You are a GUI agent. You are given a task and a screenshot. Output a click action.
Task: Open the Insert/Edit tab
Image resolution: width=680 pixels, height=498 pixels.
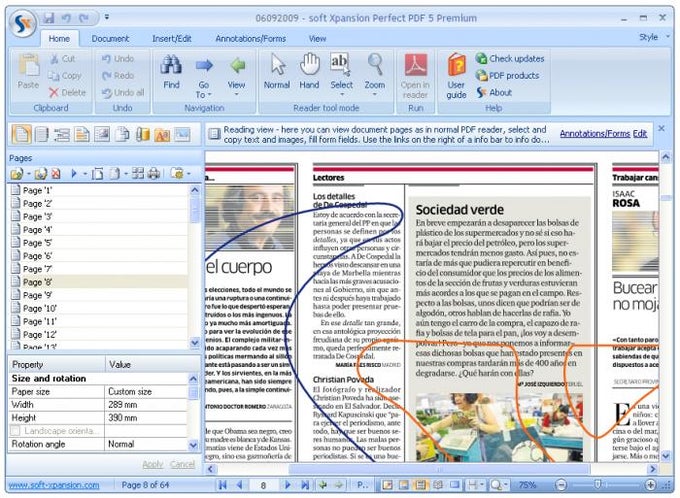[x=172, y=39]
